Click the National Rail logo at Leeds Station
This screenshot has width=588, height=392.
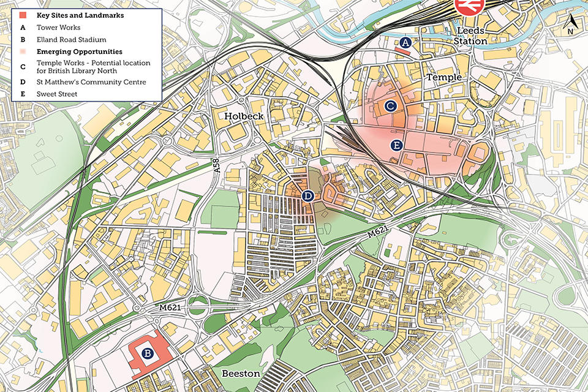pyautogui.click(x=470, y=7)
